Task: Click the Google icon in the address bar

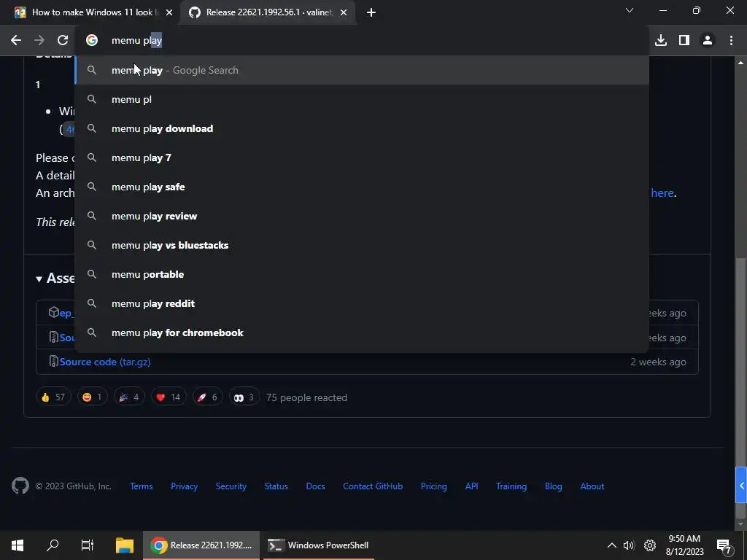Action: 92,41
